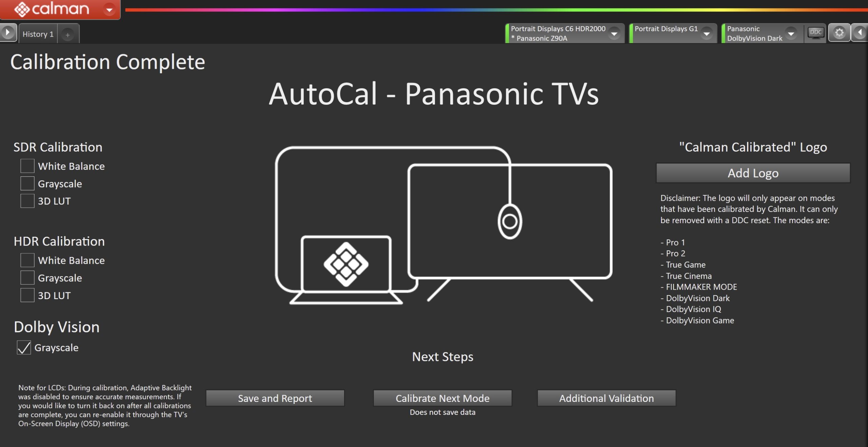Viewport: 868px width, 447px height.
Task: Open the Panasonic DolbyVision Dark display dropdown
Action: [791, 34]
